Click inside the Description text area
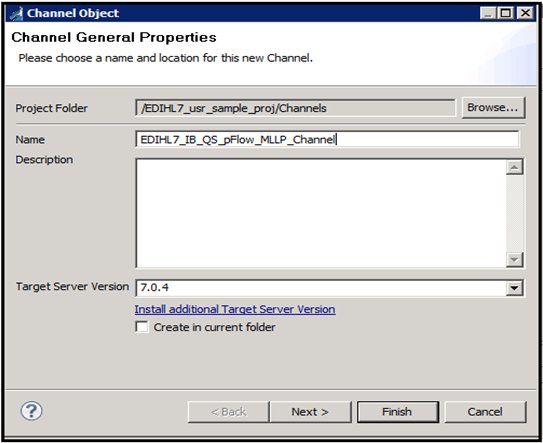 point(321,213)
